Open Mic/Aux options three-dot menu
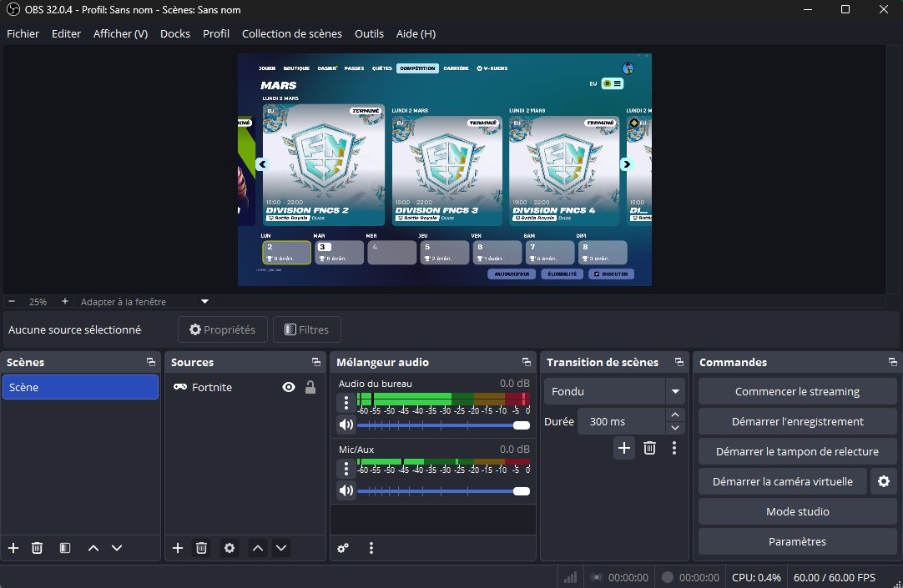The height and width of the screenshot is (588, 903). point(346,469)
